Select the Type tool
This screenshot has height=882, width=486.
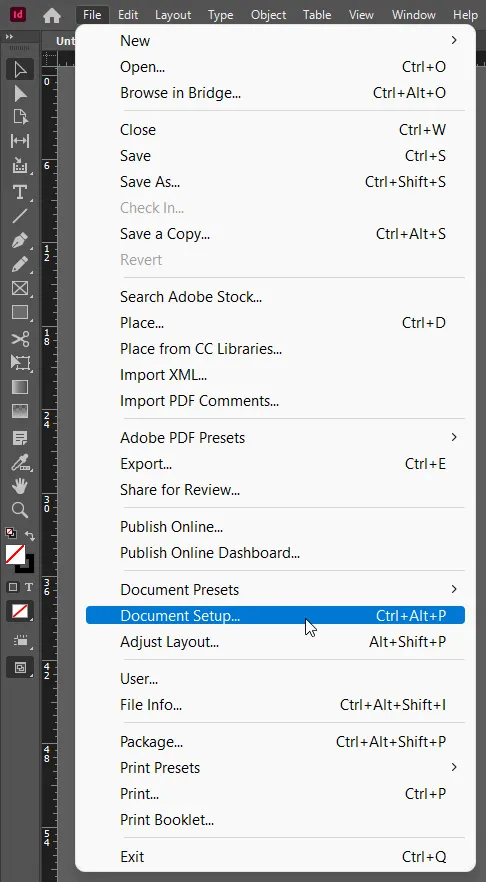click(x=20, y=192)
